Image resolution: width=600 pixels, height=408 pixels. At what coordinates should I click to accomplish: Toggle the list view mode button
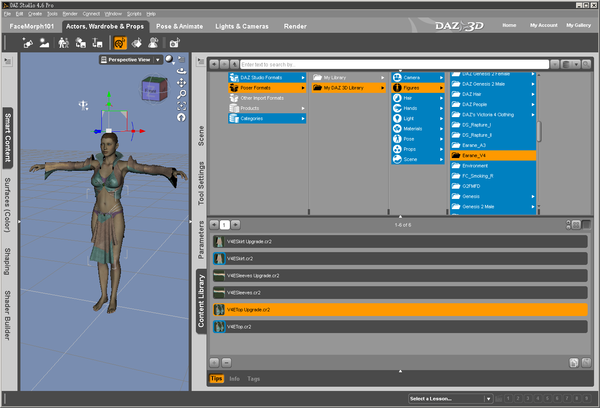586,225
